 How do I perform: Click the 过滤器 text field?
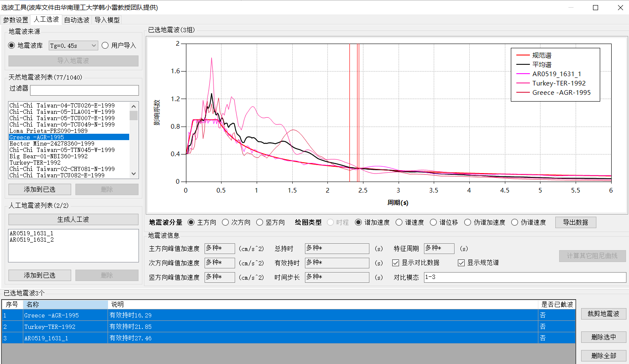click(84, 90)
